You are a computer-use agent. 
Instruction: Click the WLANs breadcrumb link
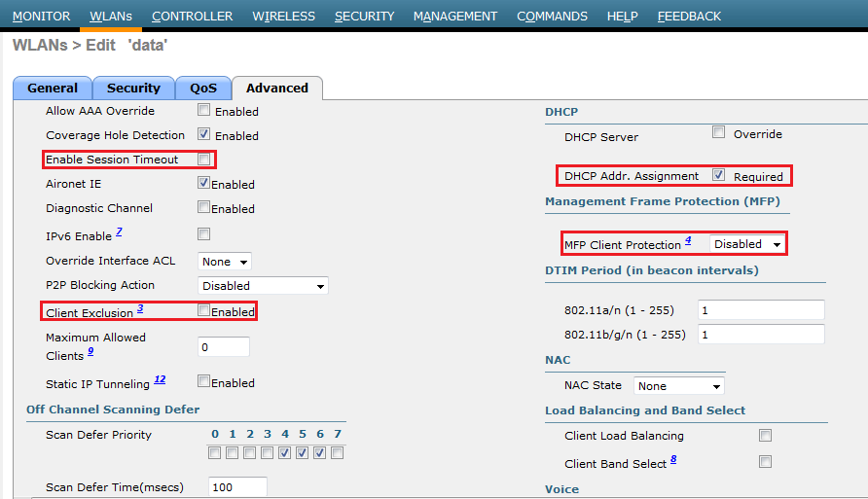40,46
